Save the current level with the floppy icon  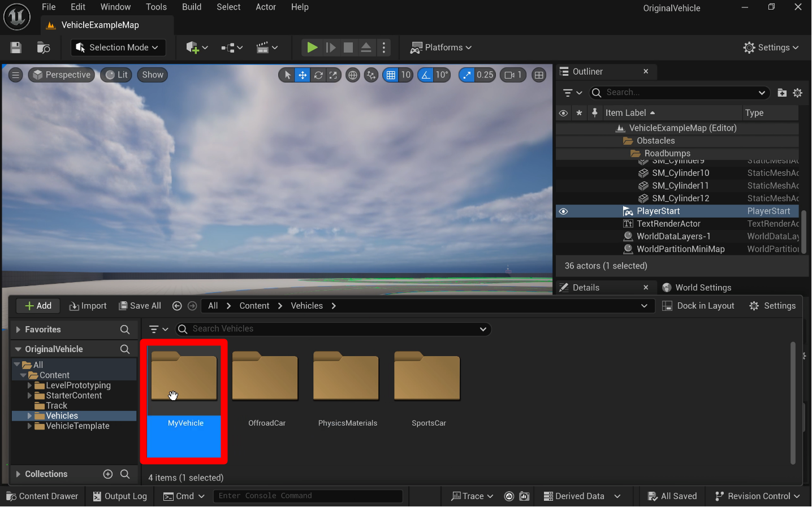point(16,47)
